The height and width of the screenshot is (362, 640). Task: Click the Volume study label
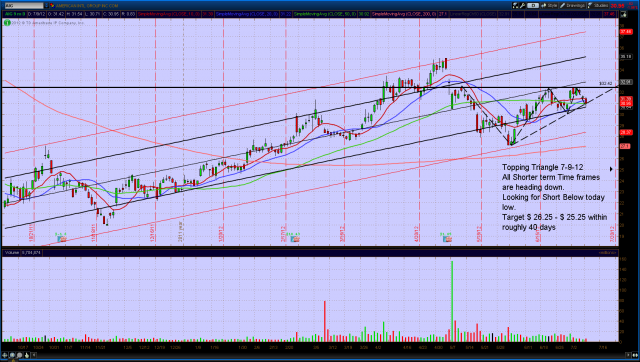(12, 253)
